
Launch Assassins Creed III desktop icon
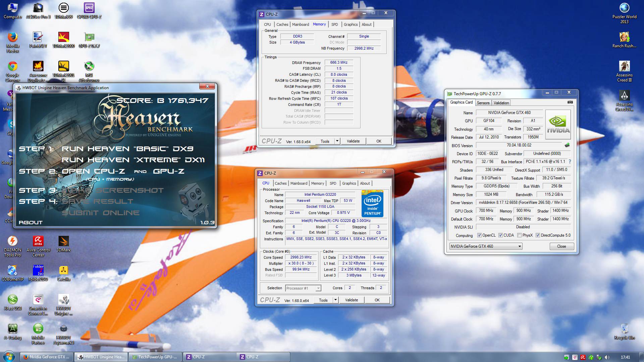click(x=624, y=71)
